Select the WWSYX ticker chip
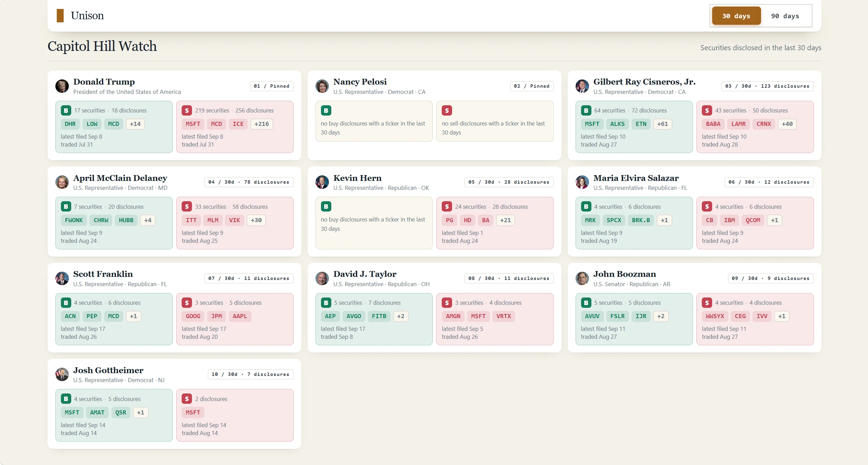868x465 pixels. (715, 316)
